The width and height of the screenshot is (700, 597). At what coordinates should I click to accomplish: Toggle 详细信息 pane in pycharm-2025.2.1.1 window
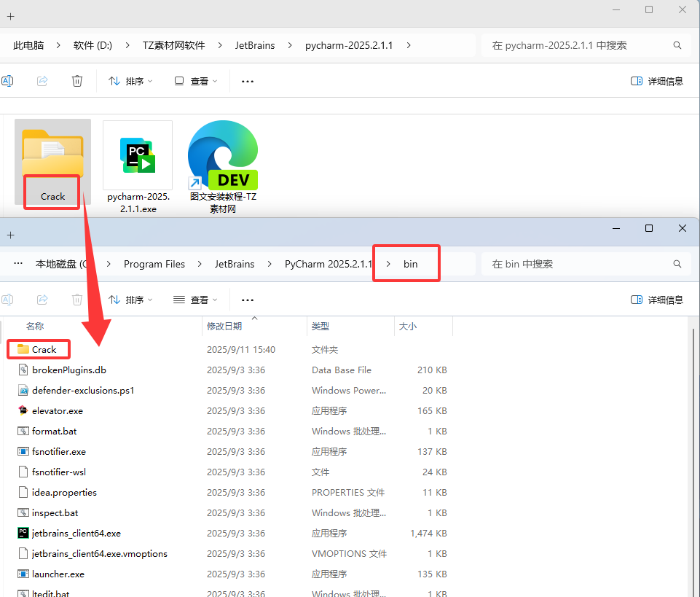click(657, 81)
